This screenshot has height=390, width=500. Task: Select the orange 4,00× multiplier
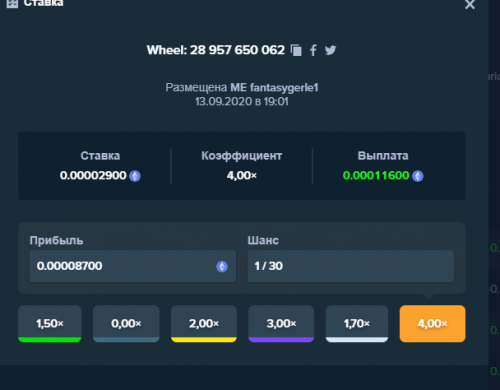click(x=433, y=324)
